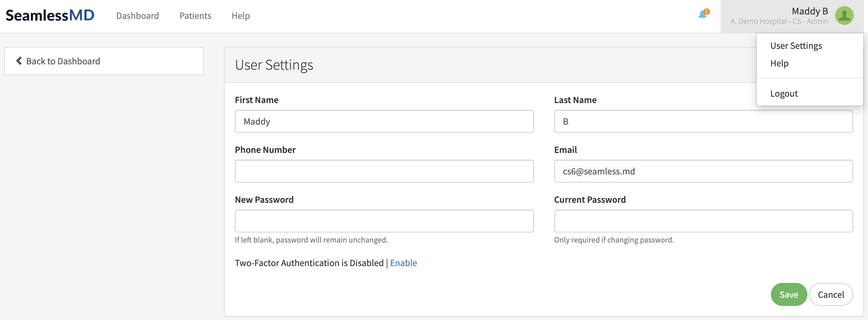Click the notification bell icon
Viewport: 868px width, 320px height.
click(703, 15)
